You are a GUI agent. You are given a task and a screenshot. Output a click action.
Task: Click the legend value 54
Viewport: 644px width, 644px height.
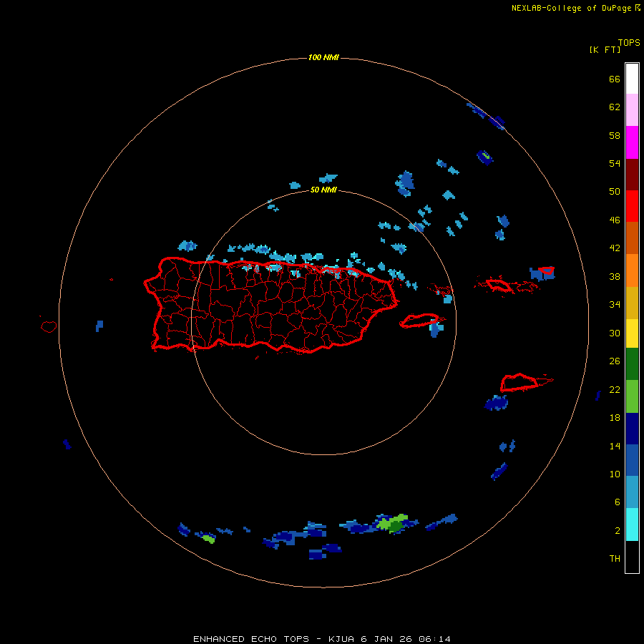coord(615,163)
